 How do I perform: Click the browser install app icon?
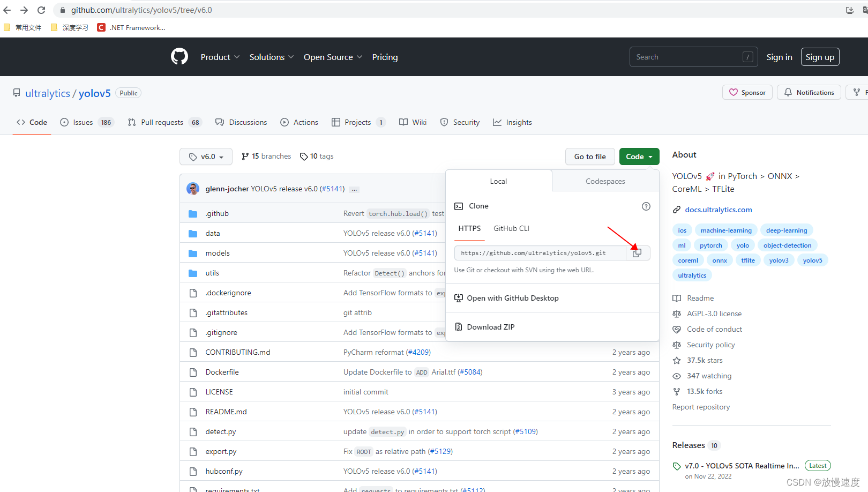pyautogui.click(x=850, y=10)
